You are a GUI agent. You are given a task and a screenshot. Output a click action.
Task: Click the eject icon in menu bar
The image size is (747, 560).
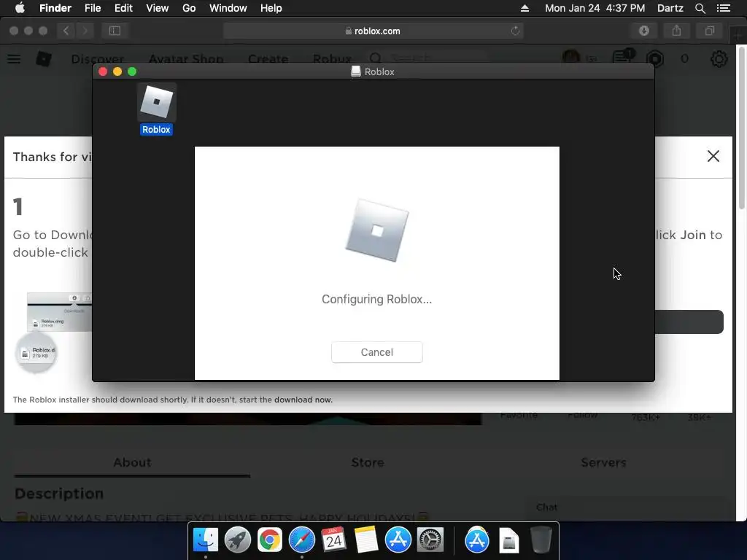tap(525, 8)
